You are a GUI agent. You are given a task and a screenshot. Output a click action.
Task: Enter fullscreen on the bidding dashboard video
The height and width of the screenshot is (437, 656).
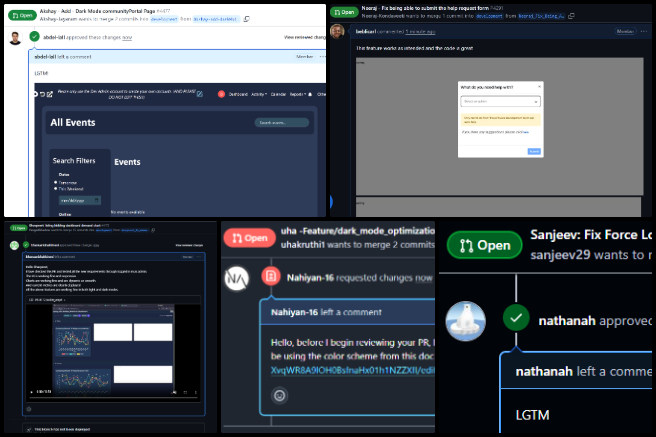[185, 392]
